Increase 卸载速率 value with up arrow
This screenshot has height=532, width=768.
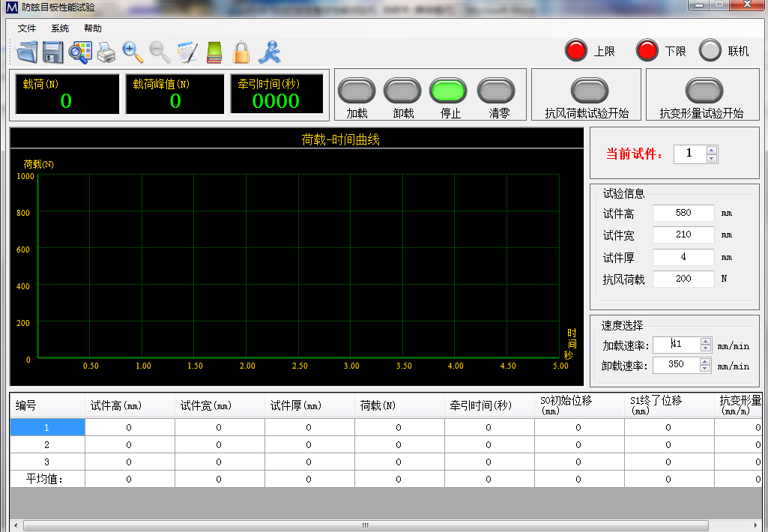705,361
